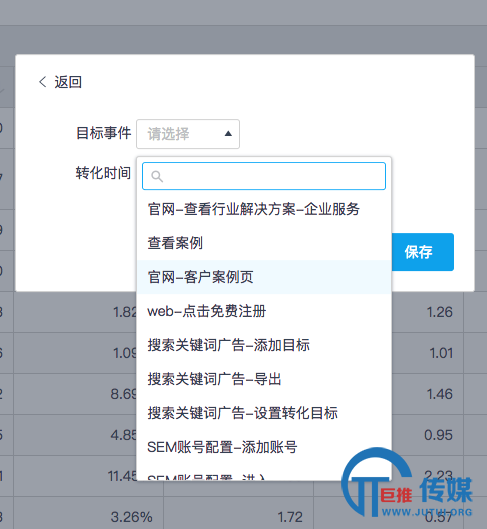
Task: Click the dropdown triangle arrow icon
Action: point(228,134)
